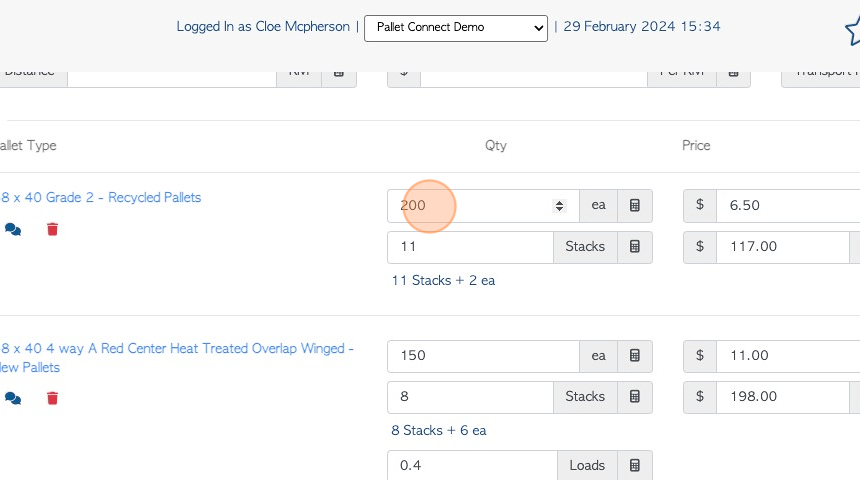Click calculator icon beside 8 Stacks field

[634, 397]
